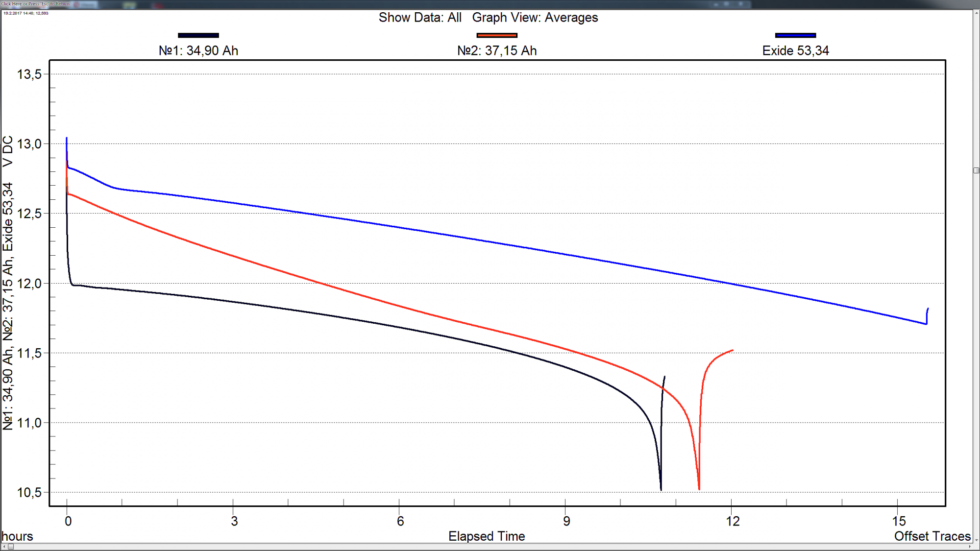The image size is (980, 551).
Task: Click the vertical scrollbar thumb
Action: pyautogui.click(x=976, y=170)
